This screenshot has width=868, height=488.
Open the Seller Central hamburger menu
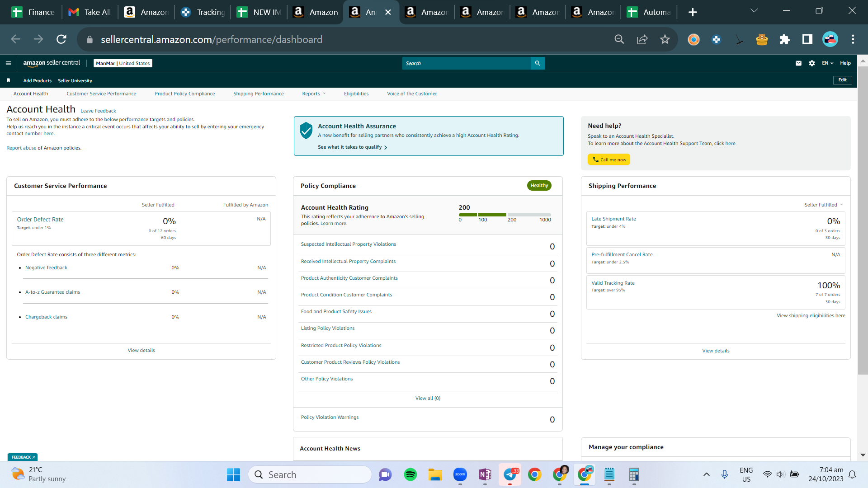coord(8,63)
